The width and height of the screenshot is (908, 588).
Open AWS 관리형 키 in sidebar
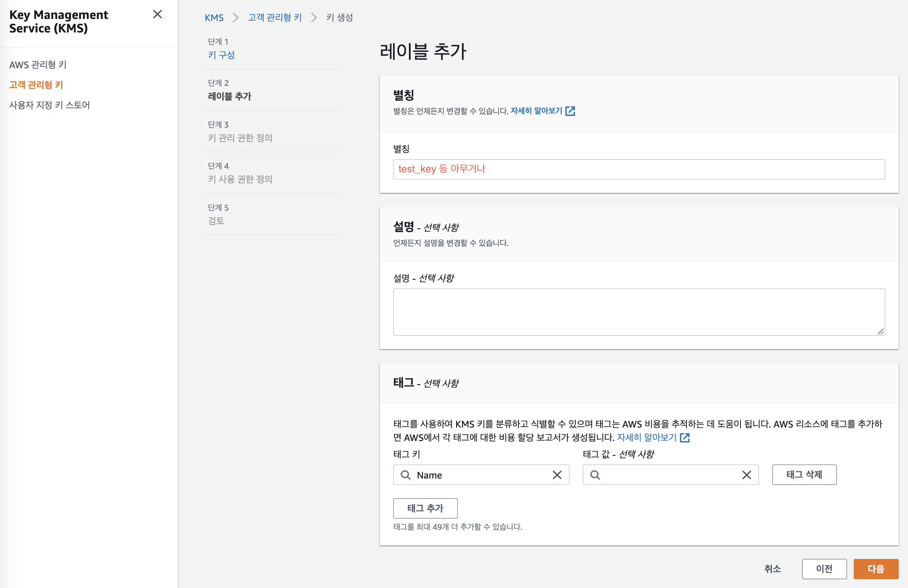38,64
